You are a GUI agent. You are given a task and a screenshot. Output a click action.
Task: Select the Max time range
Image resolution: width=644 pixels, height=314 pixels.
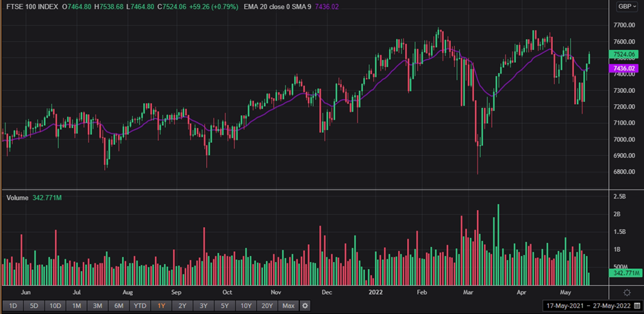click(288, 306)
